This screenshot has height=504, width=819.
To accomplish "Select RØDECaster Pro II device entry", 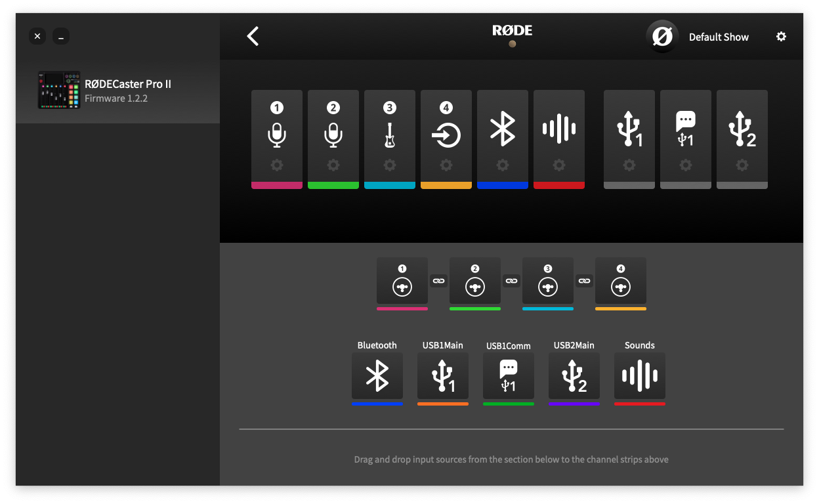I will [117, 91].
